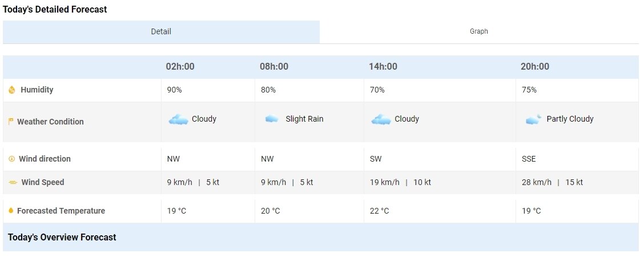Click the 28 km/h wind speed value
The width and height of the screenshot is (644, 257).
tap(537, 183)
